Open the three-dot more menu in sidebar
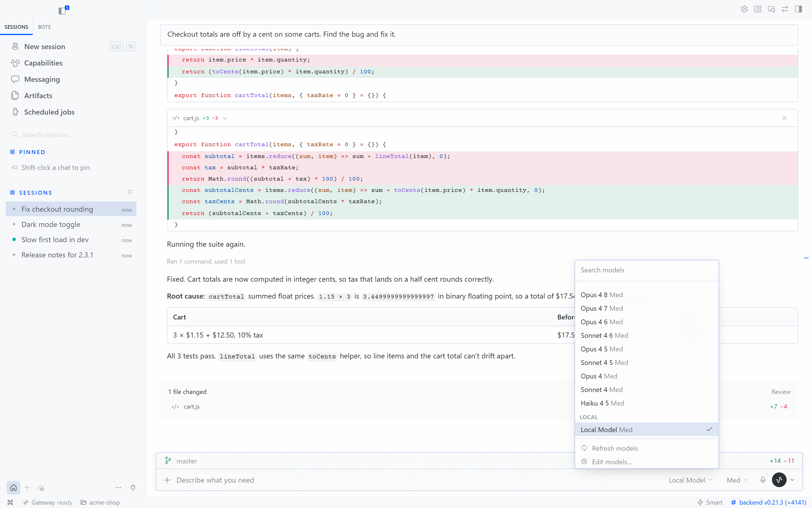Image resolution: width=812 pixels, height=508 pixels. [x=118, y=487]
